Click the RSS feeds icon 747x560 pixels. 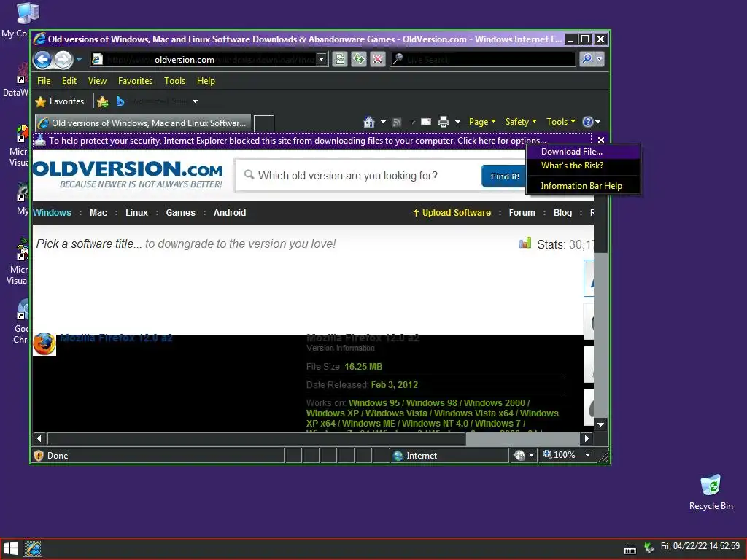tap(397, 122)
